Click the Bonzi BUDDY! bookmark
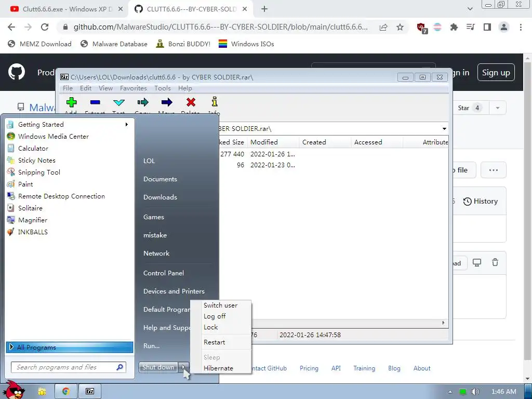The width and height of the screenshot is (532, 399). (x=183, y=44)
